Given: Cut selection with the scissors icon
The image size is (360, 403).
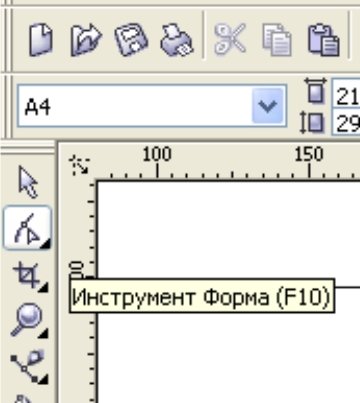Looking at the screenshot, I should coord(230,39).
